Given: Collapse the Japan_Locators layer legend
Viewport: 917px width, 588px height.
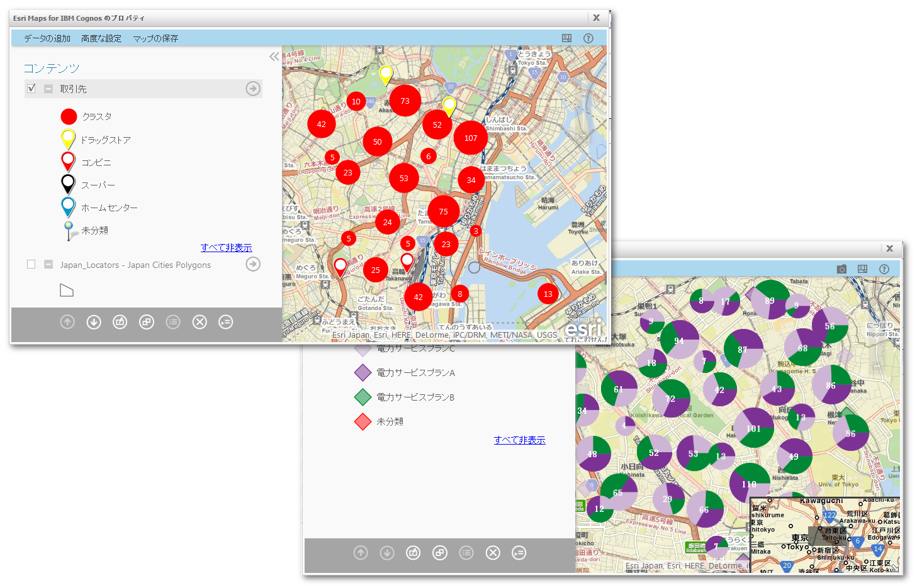Looking at the screenshot, I should tap(48, 264).
